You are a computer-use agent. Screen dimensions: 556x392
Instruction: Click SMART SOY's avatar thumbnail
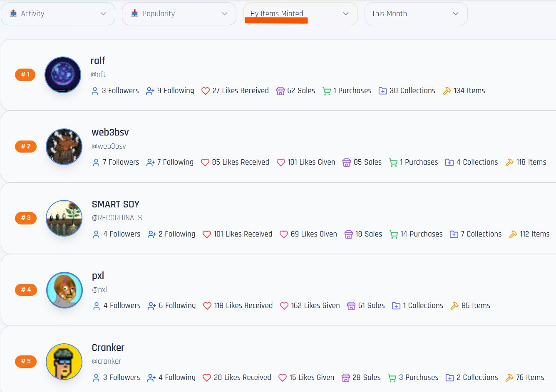click(x=64, y=218)
